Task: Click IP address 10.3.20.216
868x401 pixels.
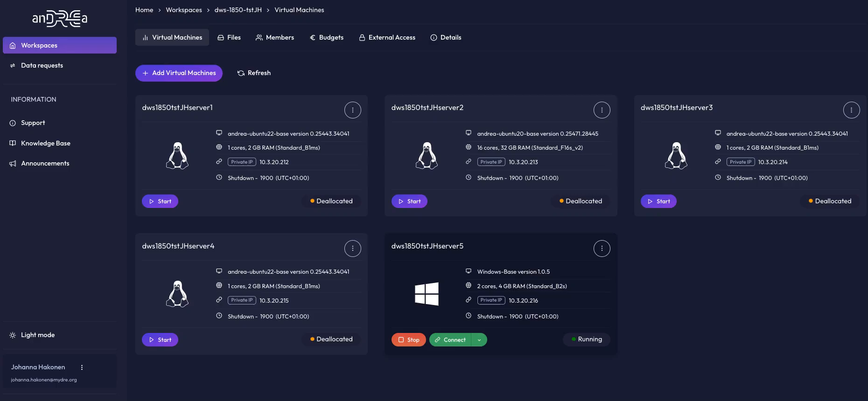Action: (523, 301)
